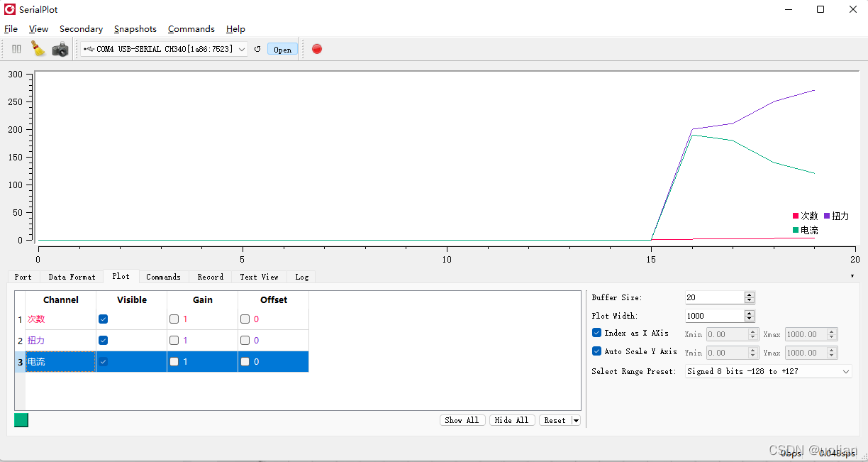Take a snapshot with the camera icon
The width and height of the screenshot is (868, 462).
[60, 49]
